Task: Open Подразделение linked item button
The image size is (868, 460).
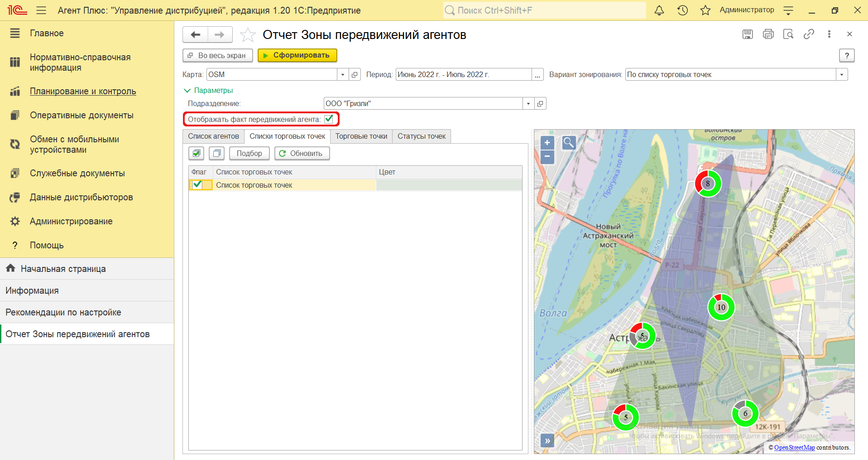Action: click(540, 103)
